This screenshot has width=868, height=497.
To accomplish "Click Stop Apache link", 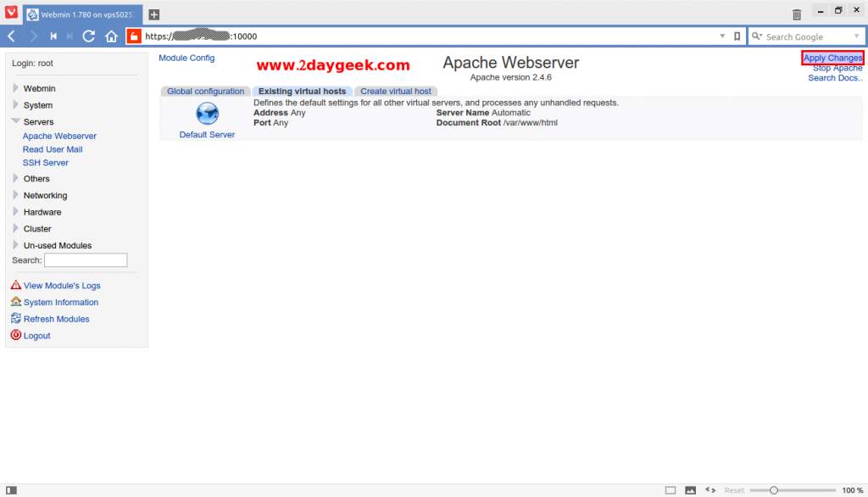I will pyautogui.click(x=837, y=68).
